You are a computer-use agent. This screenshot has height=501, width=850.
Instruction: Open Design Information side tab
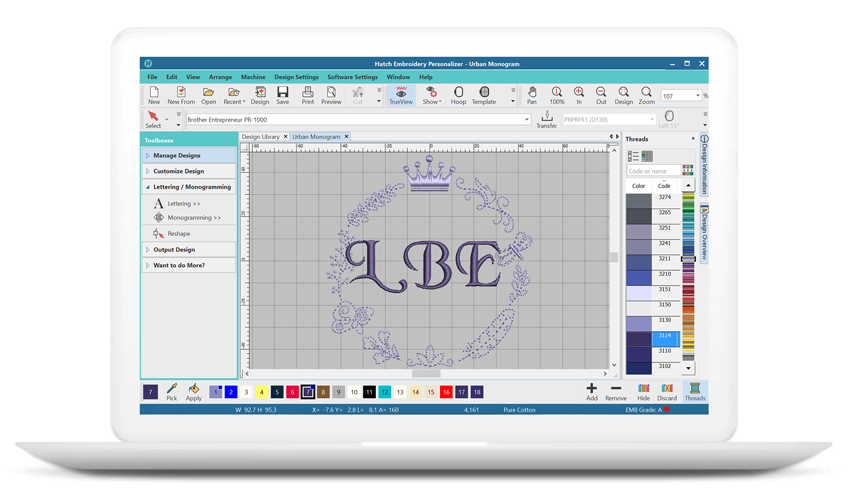[704, 165]
